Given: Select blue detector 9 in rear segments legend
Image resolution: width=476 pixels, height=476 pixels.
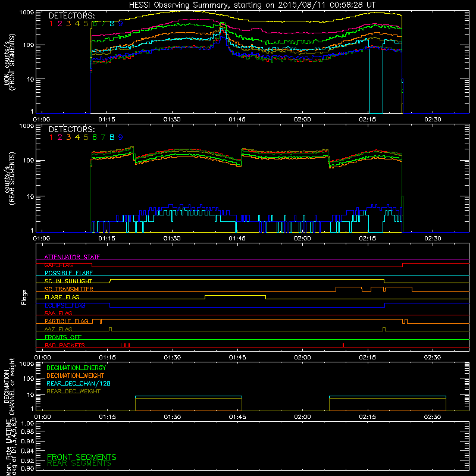Looking at the screenshot, I should point(121,137).
